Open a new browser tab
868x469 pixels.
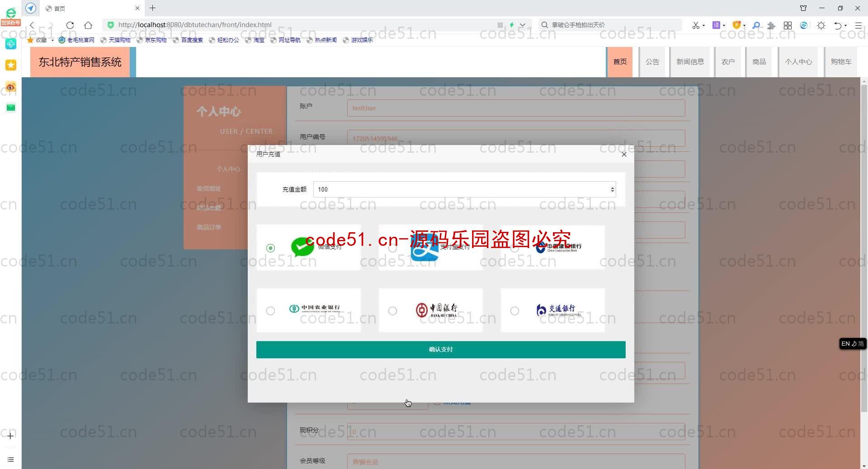(153, 8)
